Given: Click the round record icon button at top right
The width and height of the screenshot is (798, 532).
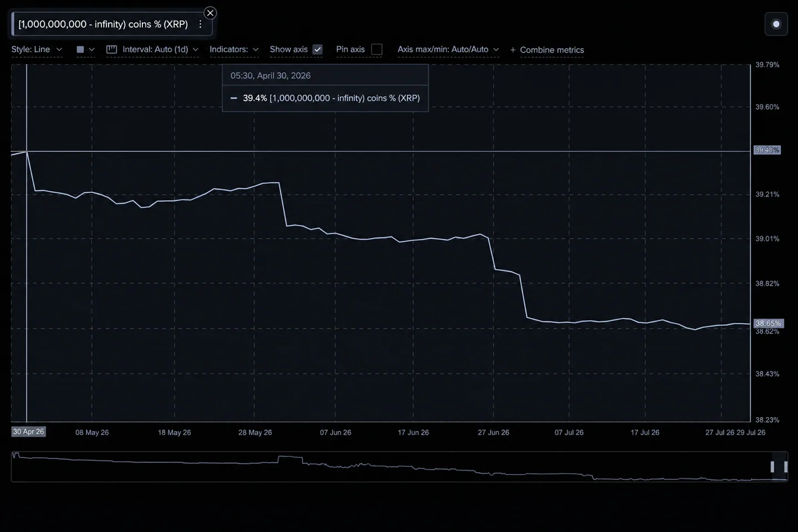Looking at the screenshot, I should coord(776,24).
